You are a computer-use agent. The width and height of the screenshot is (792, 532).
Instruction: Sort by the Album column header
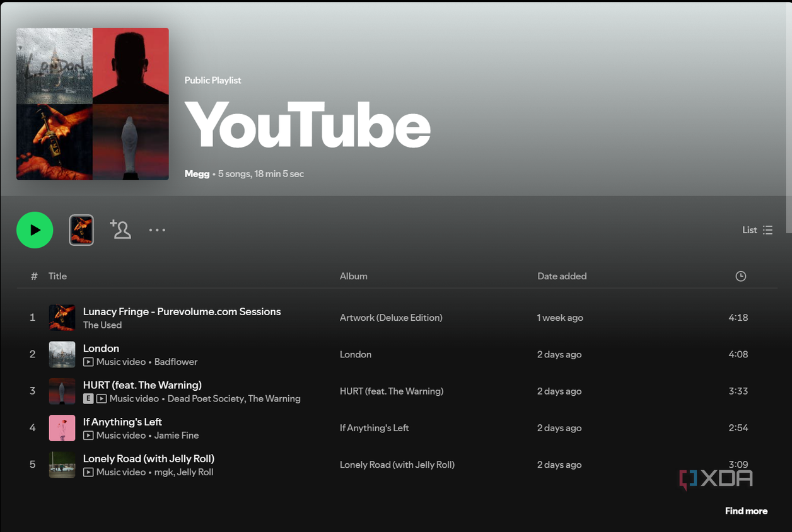354,276
